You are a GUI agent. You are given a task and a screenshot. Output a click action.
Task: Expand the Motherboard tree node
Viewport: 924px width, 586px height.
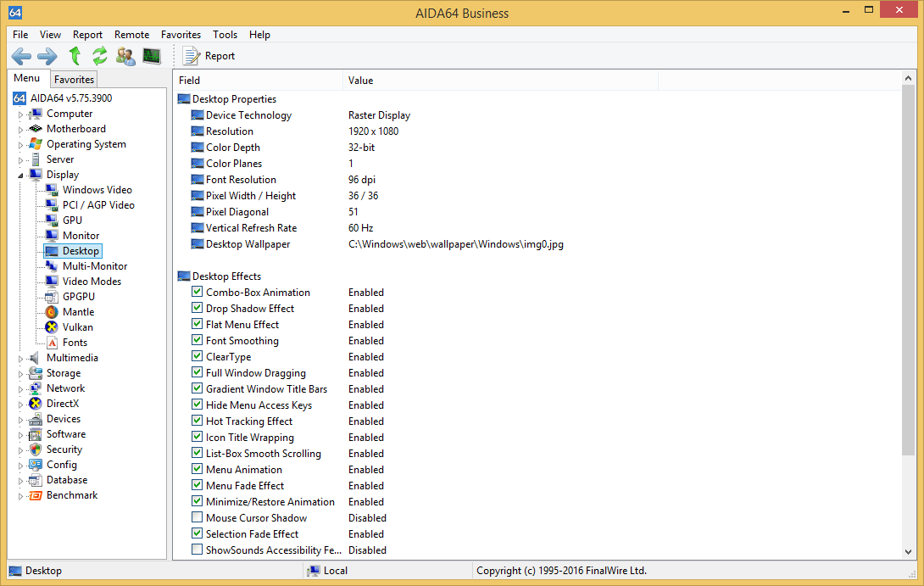point(20,130)
